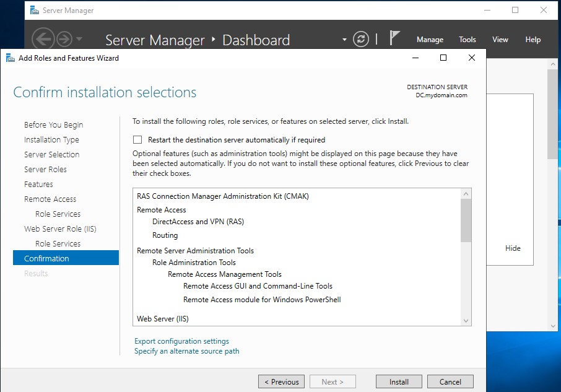
Task: Click the Server Manager forward arrow icon
Action: click(x=64, y=39)
